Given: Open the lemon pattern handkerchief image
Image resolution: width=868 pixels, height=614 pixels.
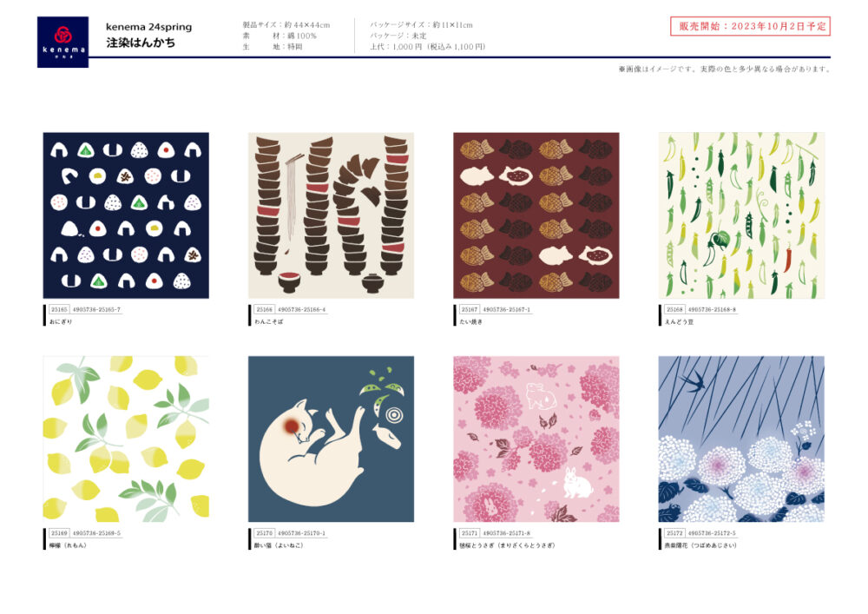Looking at the screenshot, I should 126,439.
